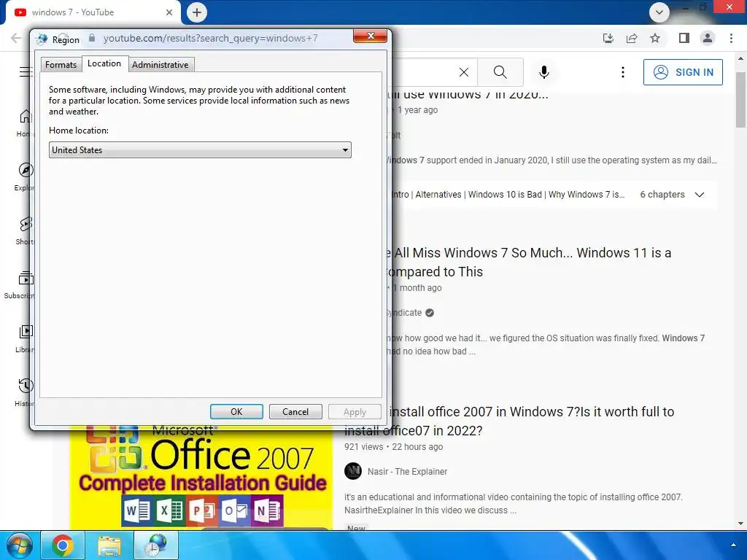Click the verified badge beside Syndicate

(x=430, y=313)
